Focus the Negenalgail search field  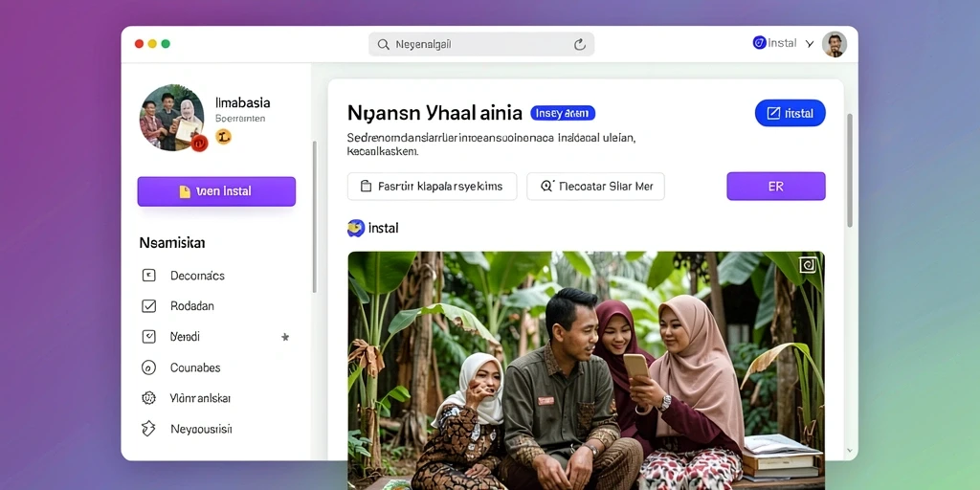(x=481, y=44)
